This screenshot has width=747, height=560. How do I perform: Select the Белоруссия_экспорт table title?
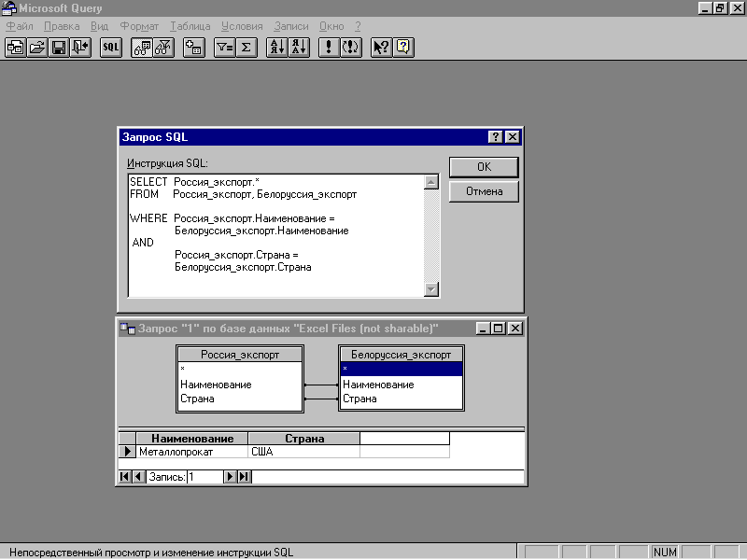[402, 355]
